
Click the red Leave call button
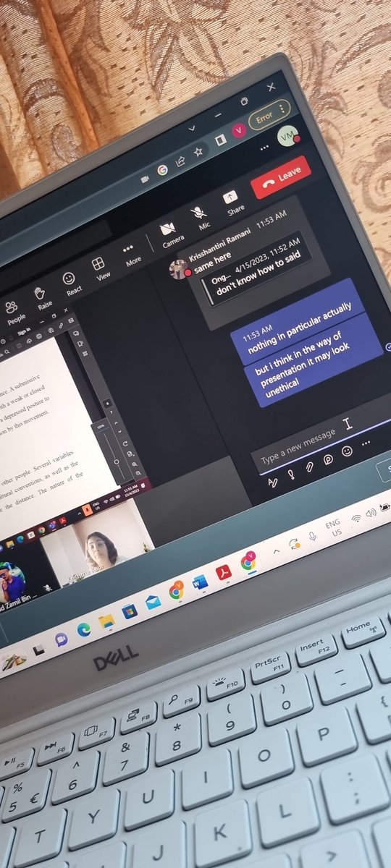pyautogui.click(x=281, y=177)
